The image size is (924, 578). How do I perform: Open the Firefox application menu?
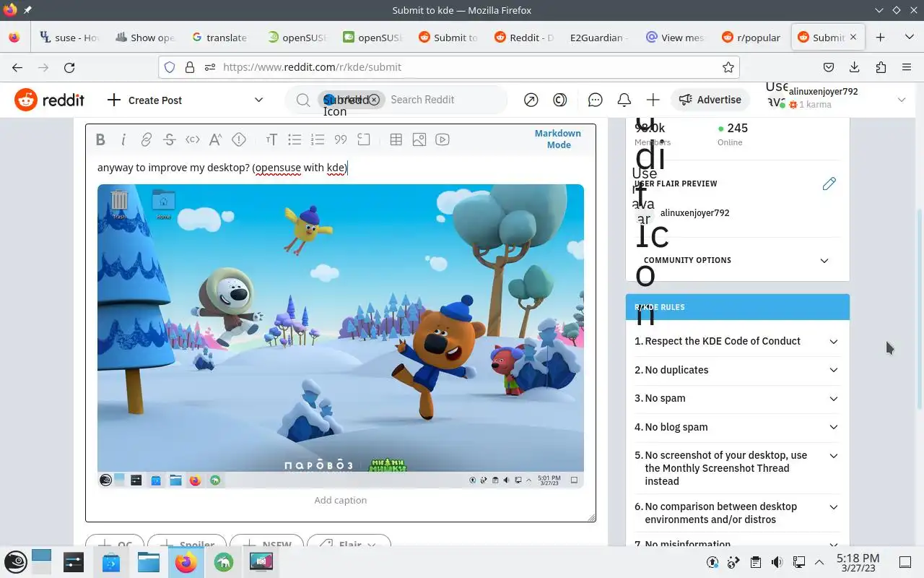click(907, 67)
